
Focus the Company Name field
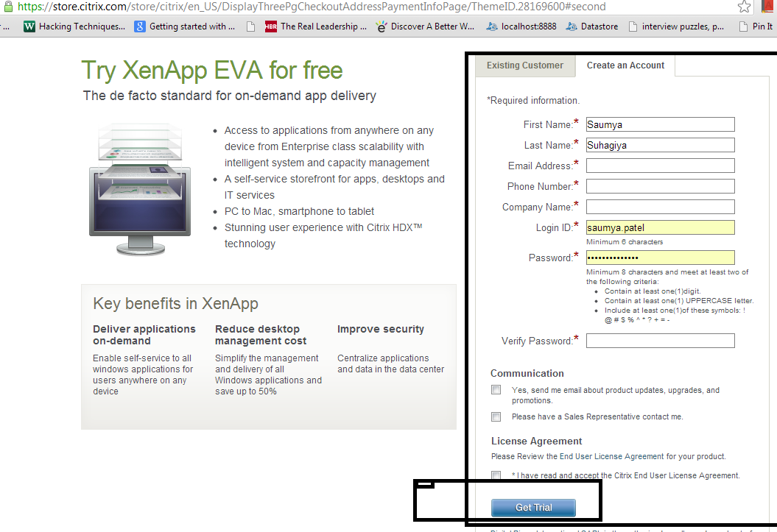coord(660,207)
